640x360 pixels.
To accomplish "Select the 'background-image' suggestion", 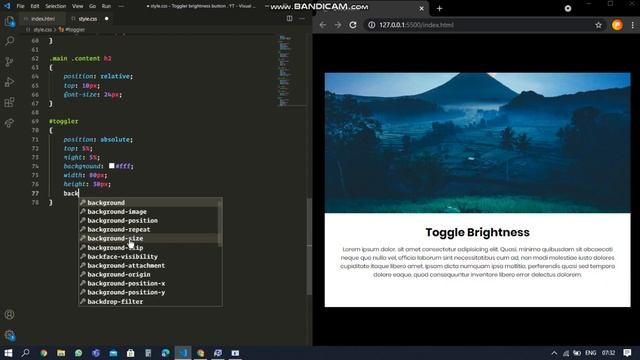I will click(x=149, y=211).
